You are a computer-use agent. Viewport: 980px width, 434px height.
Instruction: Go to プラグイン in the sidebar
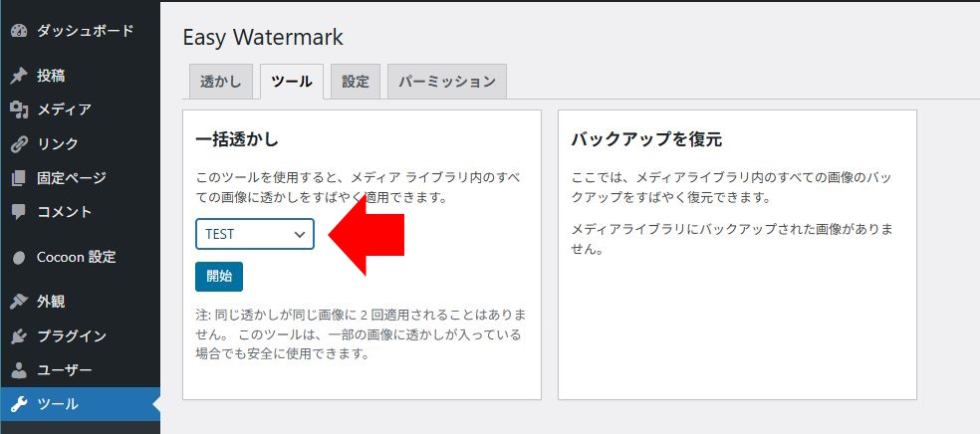pos(72,336)
